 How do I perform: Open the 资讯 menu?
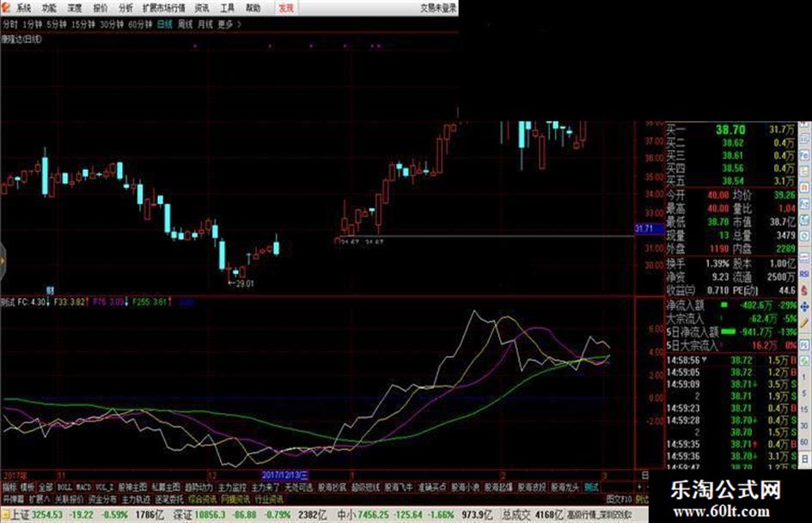pyautogui.click(x=202, y=8)
